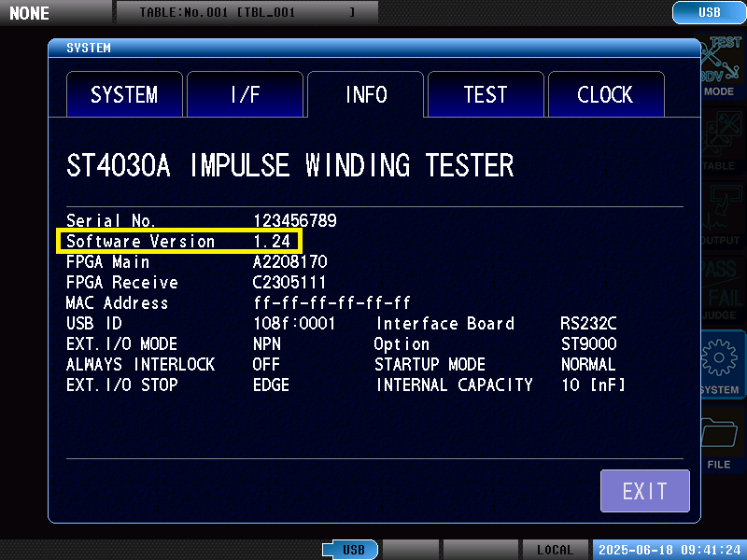This screenshot has height=560, width=747.
Task: Open the TABLE icon in the sidebar
Action: tap(721, 141)
